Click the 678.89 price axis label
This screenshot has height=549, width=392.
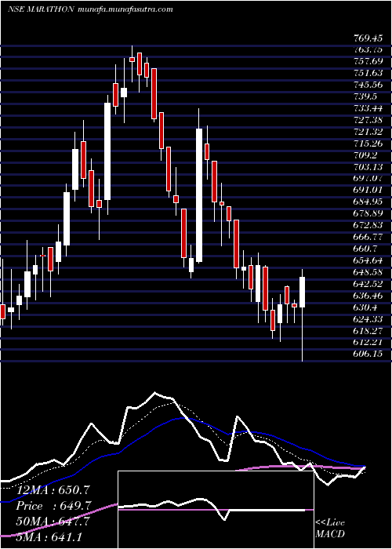(368, 213)
